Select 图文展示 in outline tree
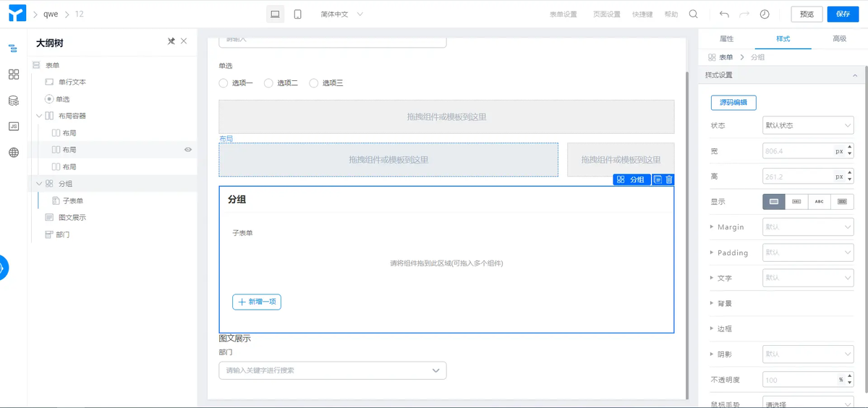Viewport: 868px width, 408px height. point(72,218)
